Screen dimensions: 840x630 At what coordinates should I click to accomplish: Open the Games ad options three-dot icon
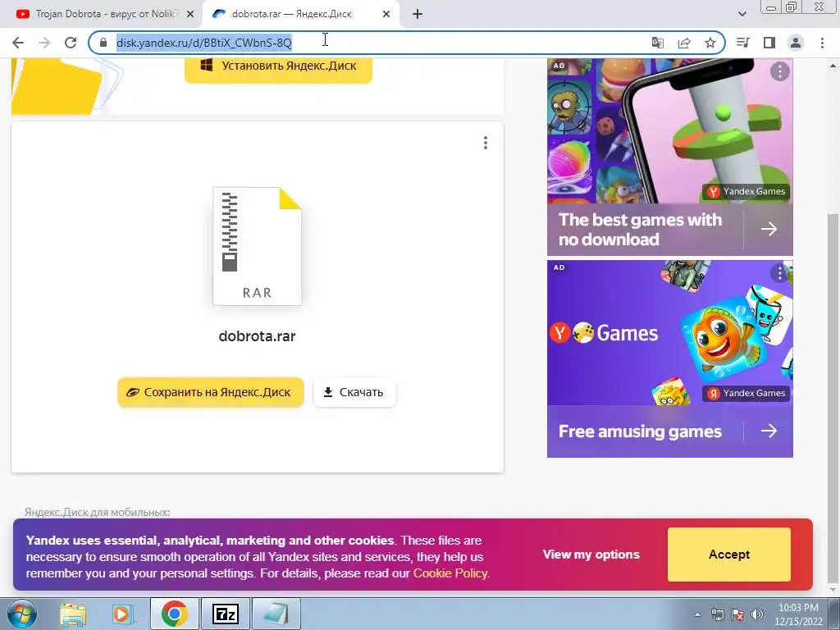point(779,274)
